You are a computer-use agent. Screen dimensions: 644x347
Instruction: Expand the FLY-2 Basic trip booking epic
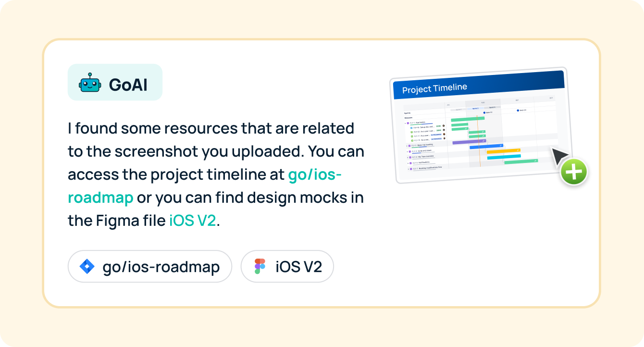coord(407,145)
